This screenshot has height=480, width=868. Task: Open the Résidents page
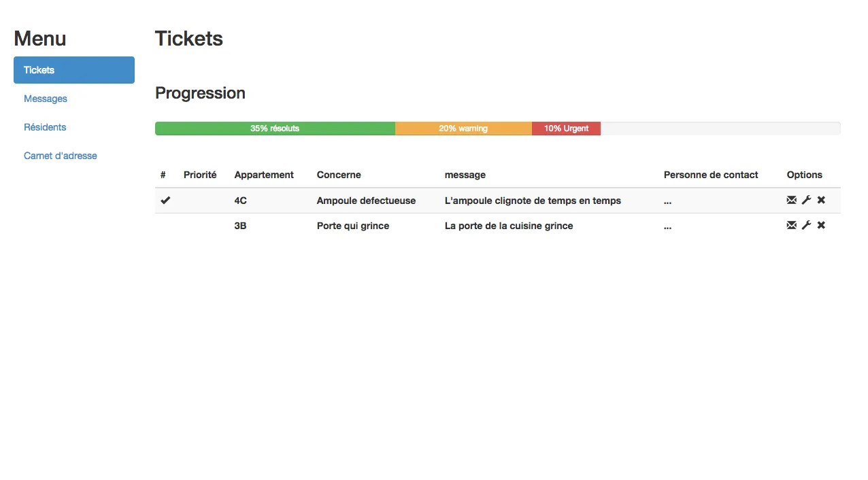pos(45,127)
